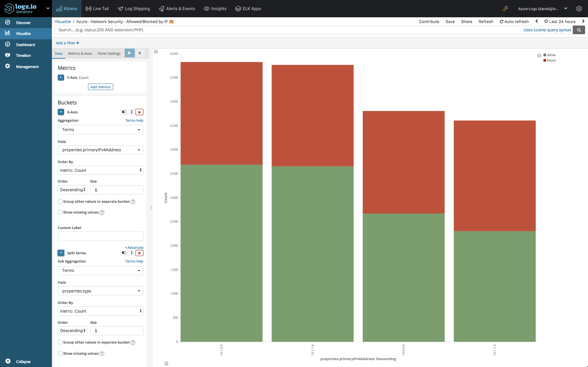Check X-Axis group other values box

coord(60,201)
